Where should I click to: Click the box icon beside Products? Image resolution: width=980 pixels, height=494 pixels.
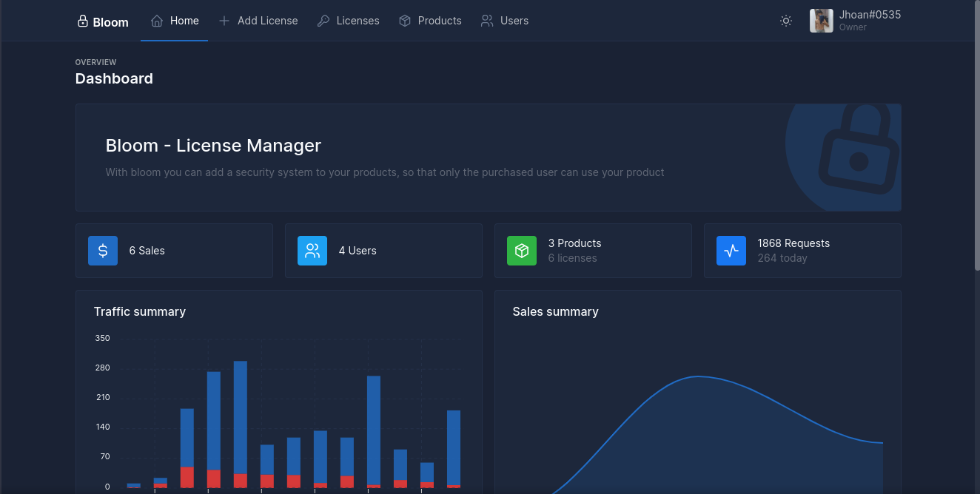[404, 21]
